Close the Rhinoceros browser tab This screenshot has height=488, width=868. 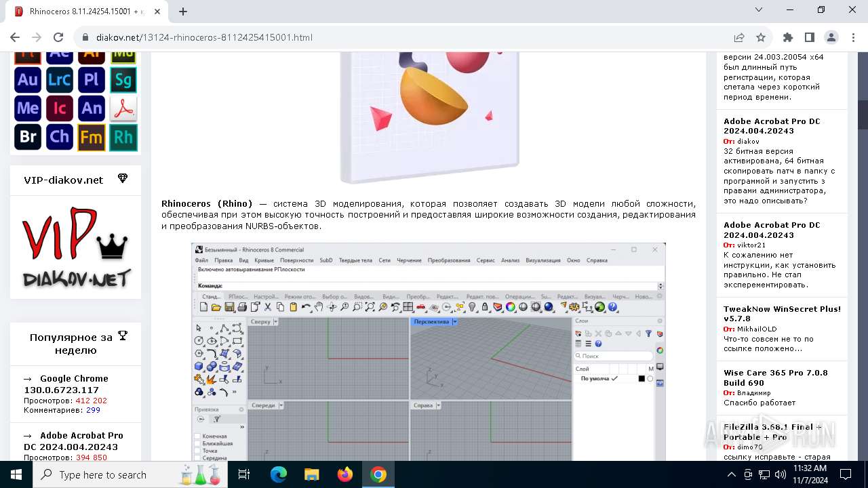(159, 12)
